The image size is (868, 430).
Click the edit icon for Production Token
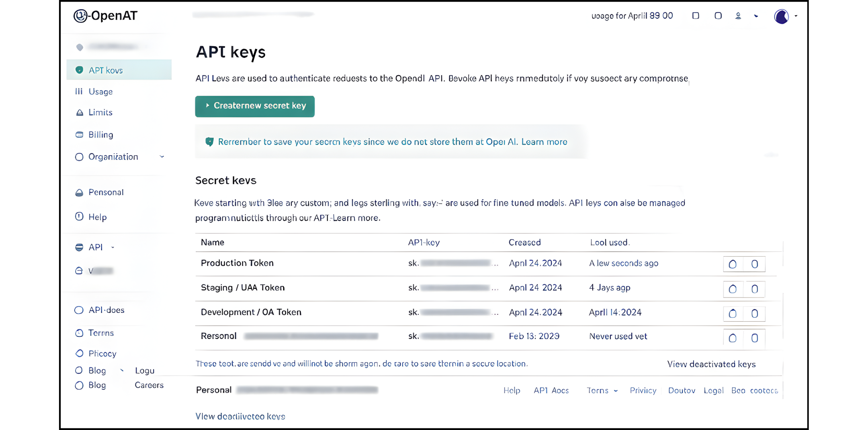tap(732, 264)
